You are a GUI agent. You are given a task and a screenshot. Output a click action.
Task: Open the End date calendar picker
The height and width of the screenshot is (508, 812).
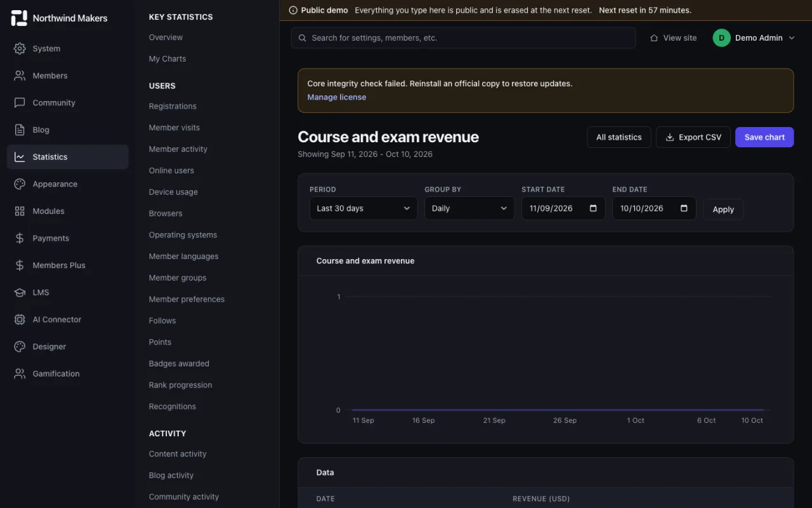(x=684, y=208)
